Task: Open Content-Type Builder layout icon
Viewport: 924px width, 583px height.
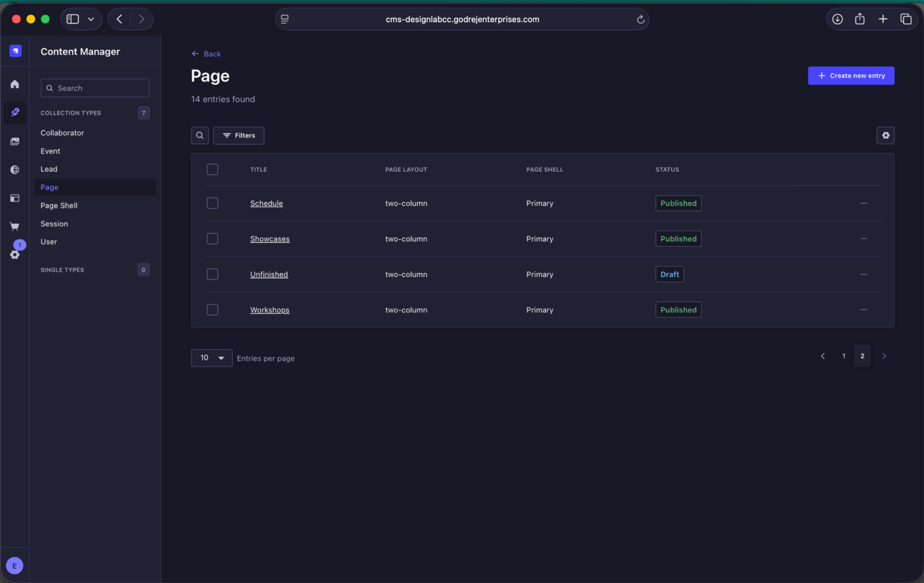Action: [x=15, y=198]
